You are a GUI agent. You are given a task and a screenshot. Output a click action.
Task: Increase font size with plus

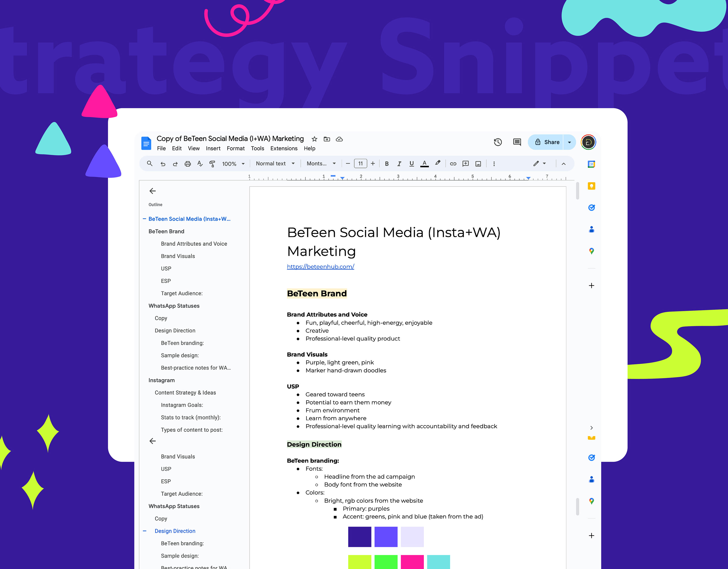pos(373,163)
